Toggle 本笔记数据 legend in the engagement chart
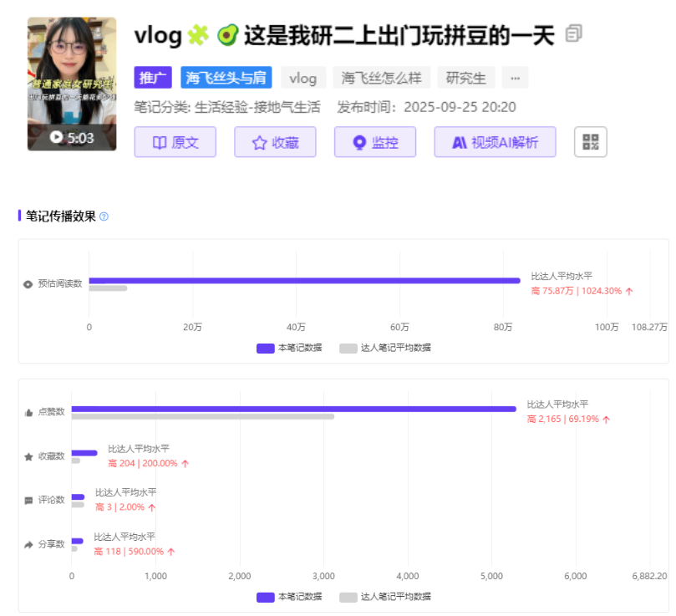 coord(289,597)
